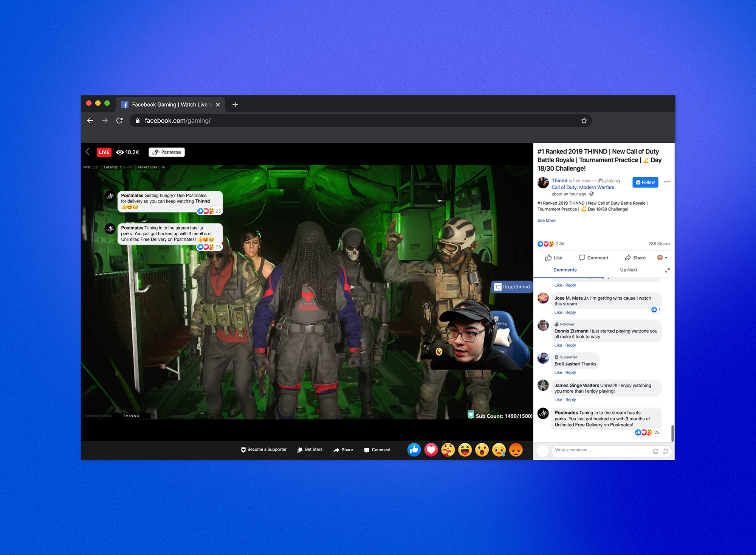
Task: View the 3.8K reactions summary
Action: (551, 244)
